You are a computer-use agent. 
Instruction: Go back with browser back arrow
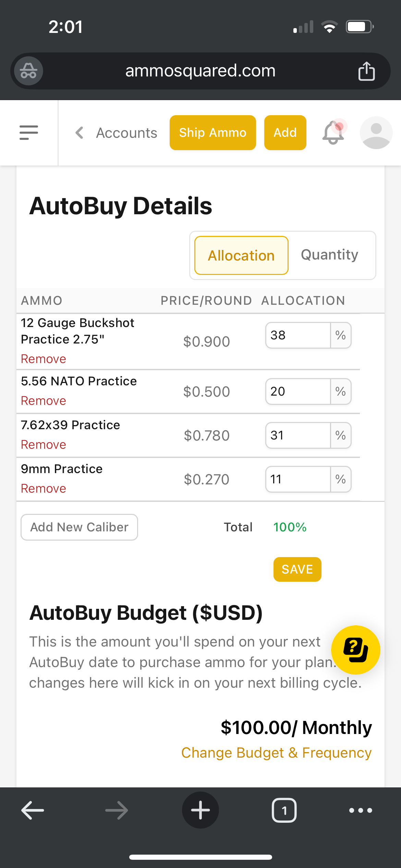coord(33,810)
